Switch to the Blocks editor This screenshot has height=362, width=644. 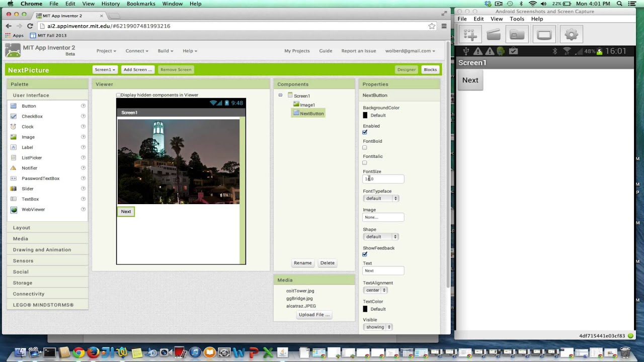pos(430,69)
